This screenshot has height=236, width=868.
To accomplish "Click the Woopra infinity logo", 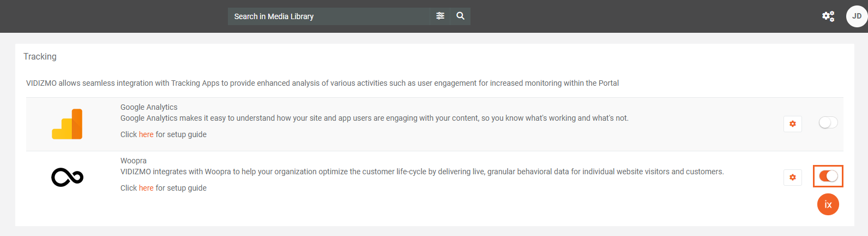I will coord(67,177).
